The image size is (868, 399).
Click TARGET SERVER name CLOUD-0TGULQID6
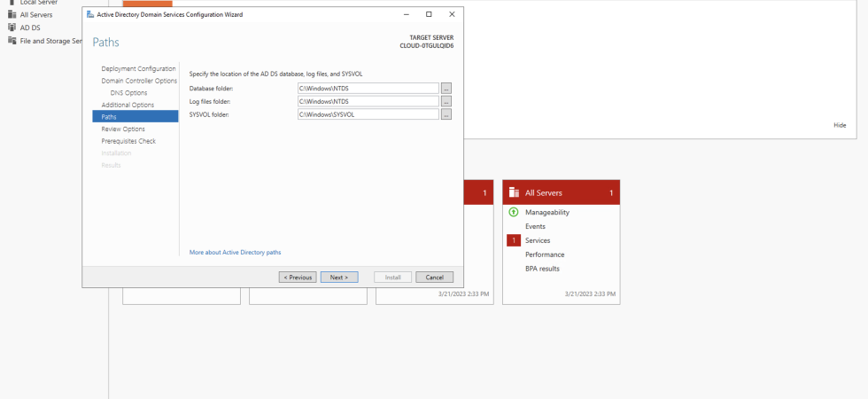coord(427,45)
